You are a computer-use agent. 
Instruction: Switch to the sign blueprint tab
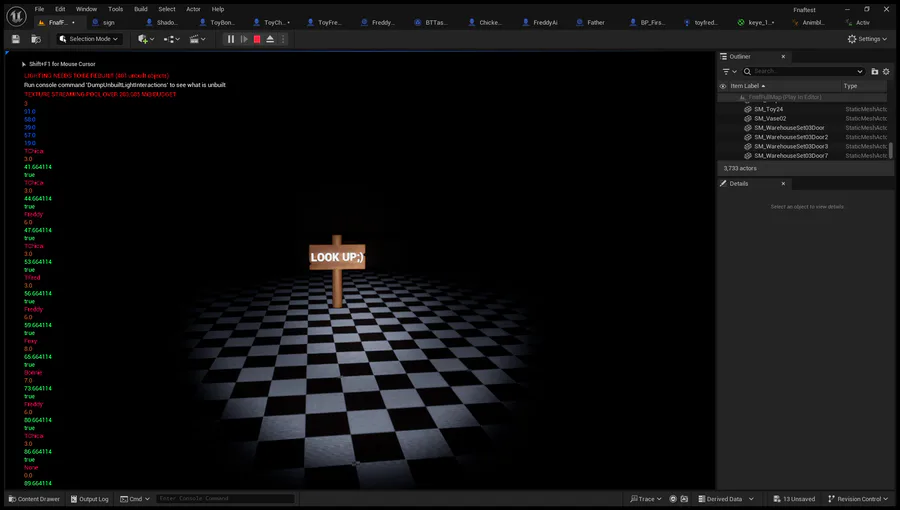(x=108, y=22)
